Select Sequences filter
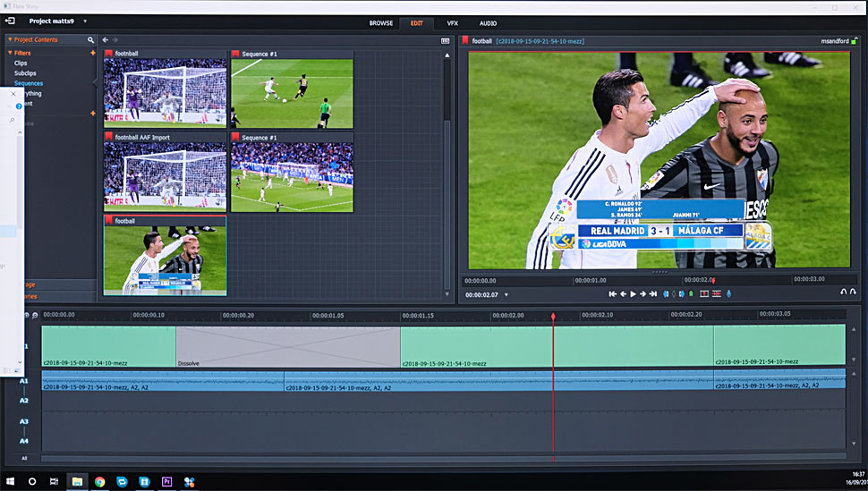Image resolution: width=868 pixels, height=491 pixels. [x=29, y=83]
